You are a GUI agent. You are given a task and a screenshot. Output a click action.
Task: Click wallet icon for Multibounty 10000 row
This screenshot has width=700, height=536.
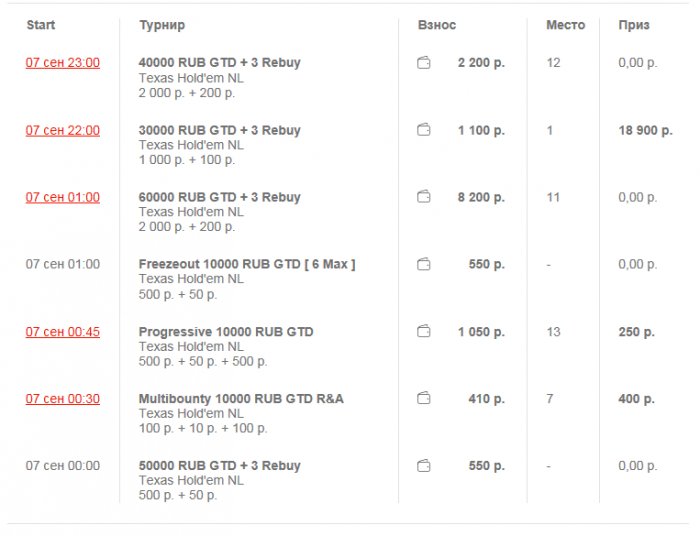coord(424,398)
